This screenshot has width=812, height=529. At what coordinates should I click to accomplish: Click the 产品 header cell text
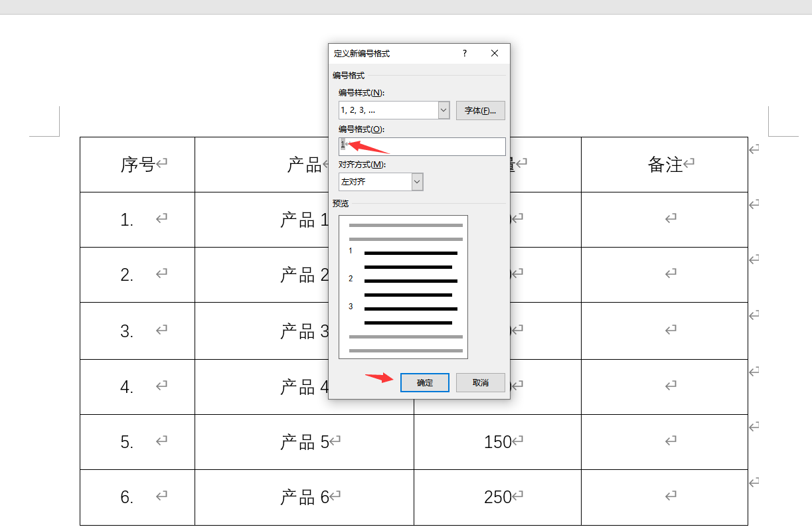tap(304, 165)
